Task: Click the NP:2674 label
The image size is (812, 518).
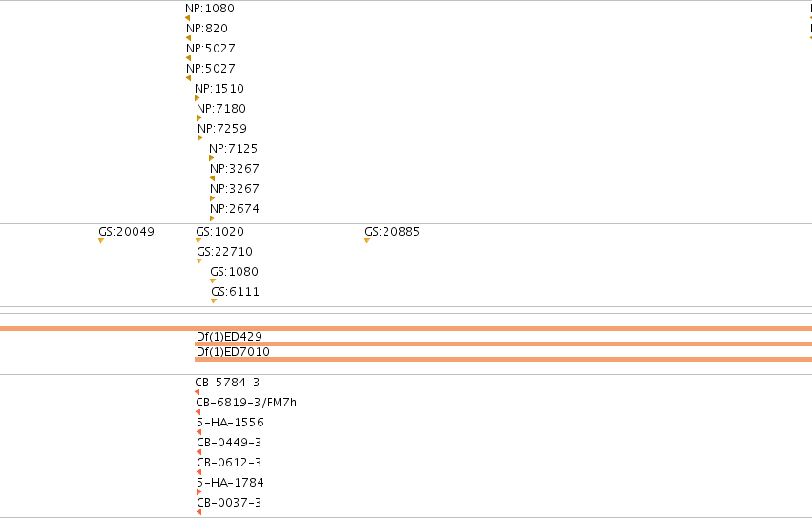Action: (x=235, y=209)
